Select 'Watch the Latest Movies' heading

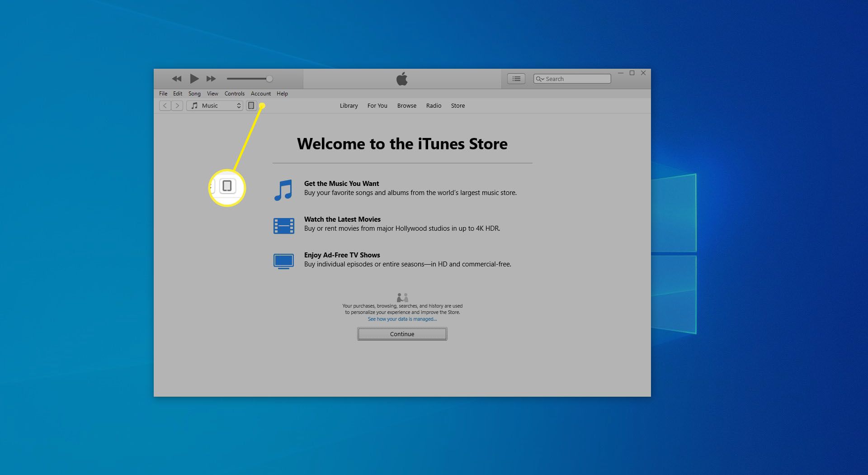tap(342, 219)
